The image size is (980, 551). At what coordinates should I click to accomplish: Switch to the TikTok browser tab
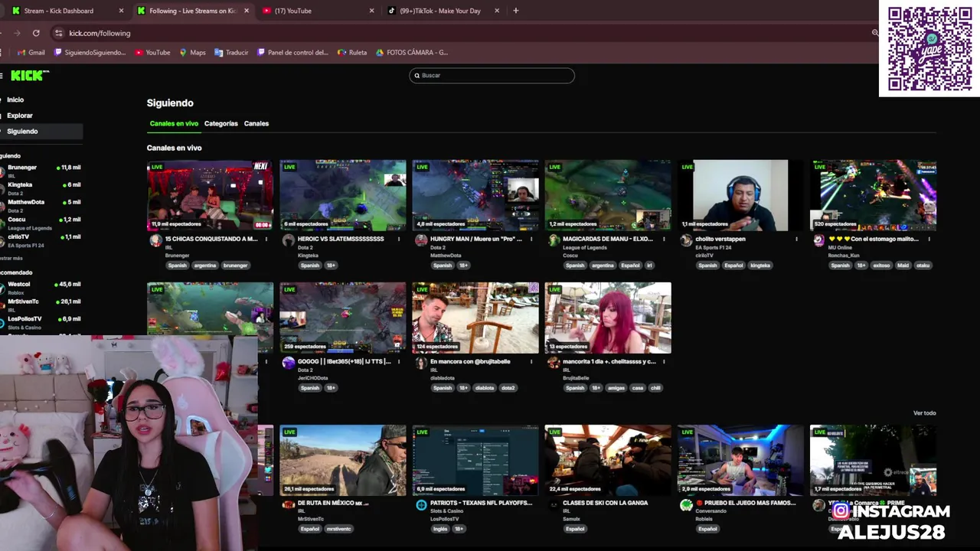point(443,11)
